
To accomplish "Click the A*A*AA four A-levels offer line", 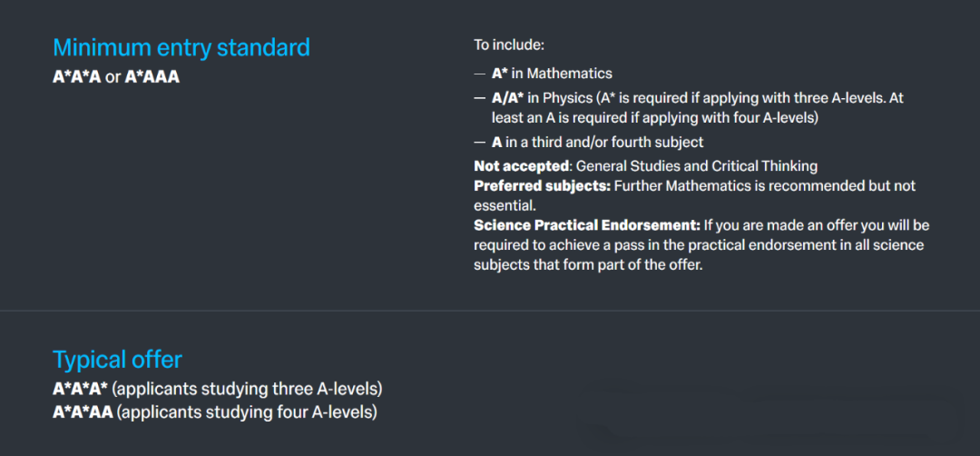I will tap(215, 412).
